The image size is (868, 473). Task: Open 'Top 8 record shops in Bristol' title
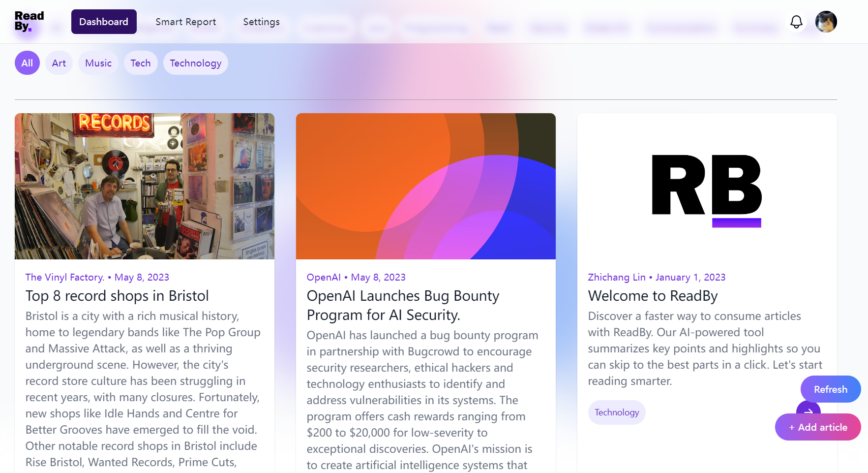tap(117, 296)
